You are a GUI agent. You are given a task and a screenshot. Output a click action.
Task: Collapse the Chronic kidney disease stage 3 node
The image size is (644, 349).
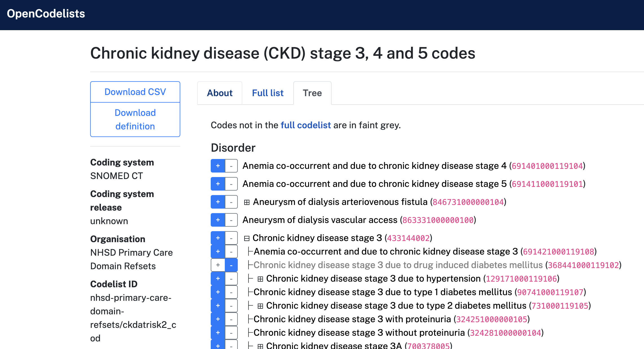point(247,238)
